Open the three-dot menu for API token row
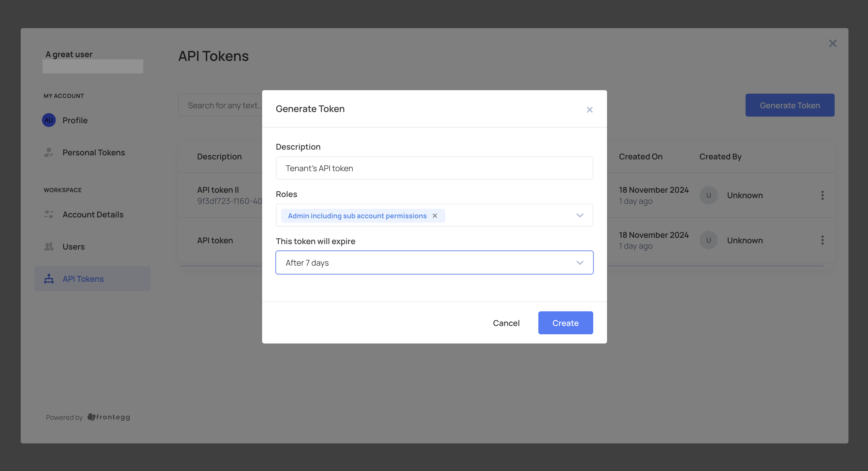 pyautogui.click(x=822, y=240)
